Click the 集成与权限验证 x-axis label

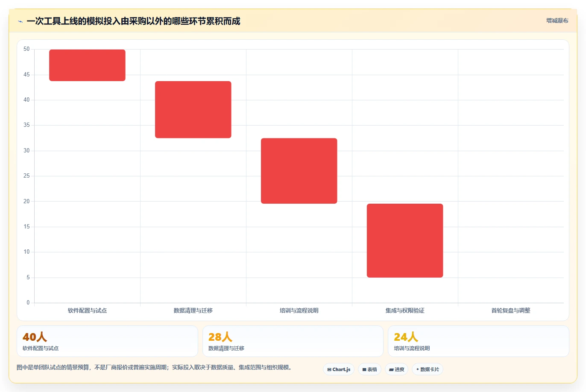[x=405, y=310]
